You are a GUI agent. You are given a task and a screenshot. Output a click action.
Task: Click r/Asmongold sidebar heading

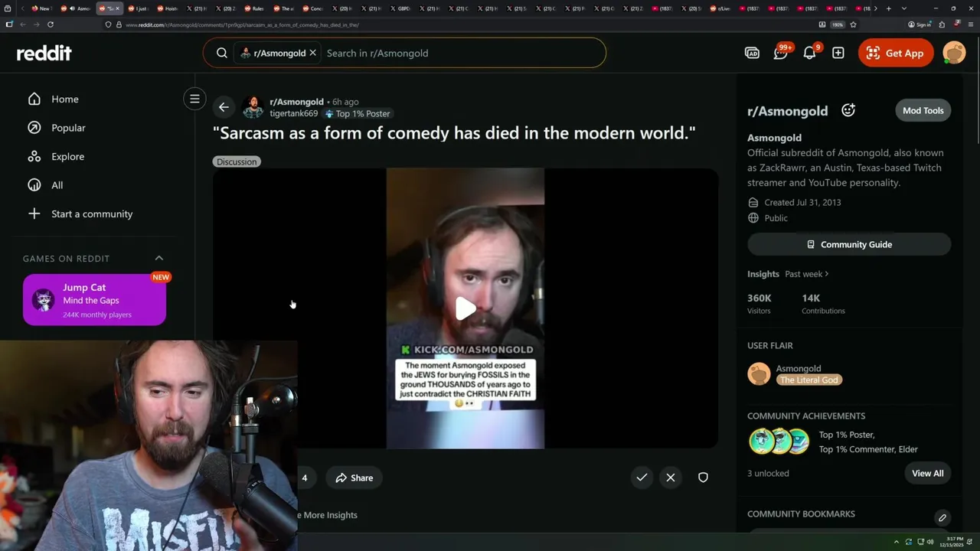(x=787, y=111)
